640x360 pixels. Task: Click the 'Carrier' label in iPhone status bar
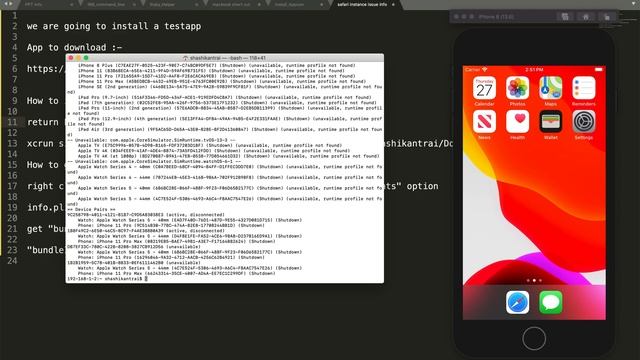[473, 70]
